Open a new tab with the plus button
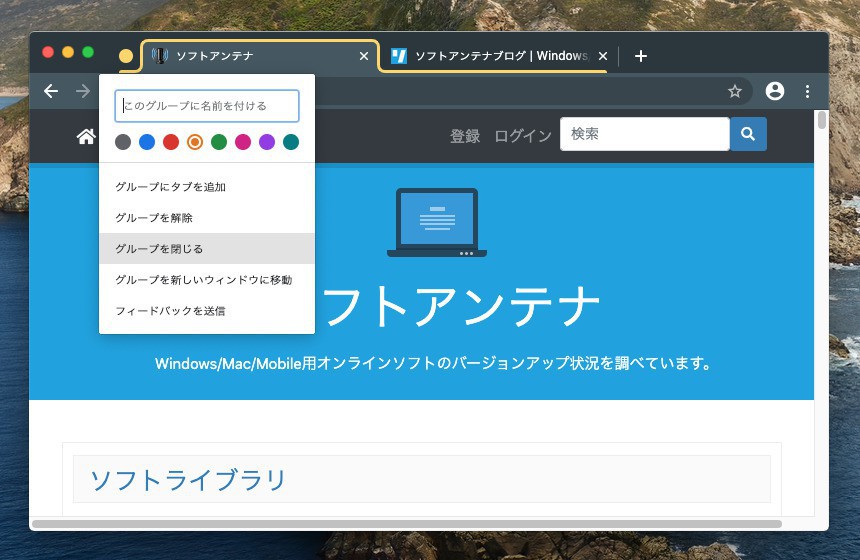The image size is (860, 560). click(641, 56)
